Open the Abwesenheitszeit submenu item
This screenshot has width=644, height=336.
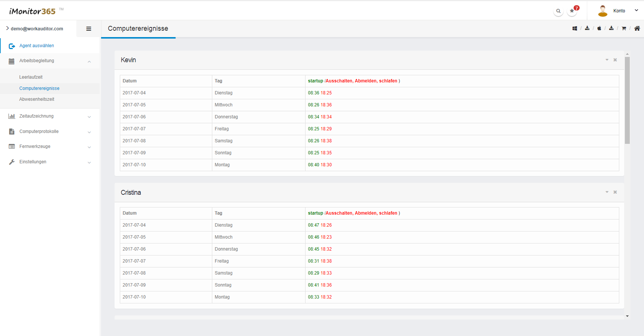(x=37, y=99)
